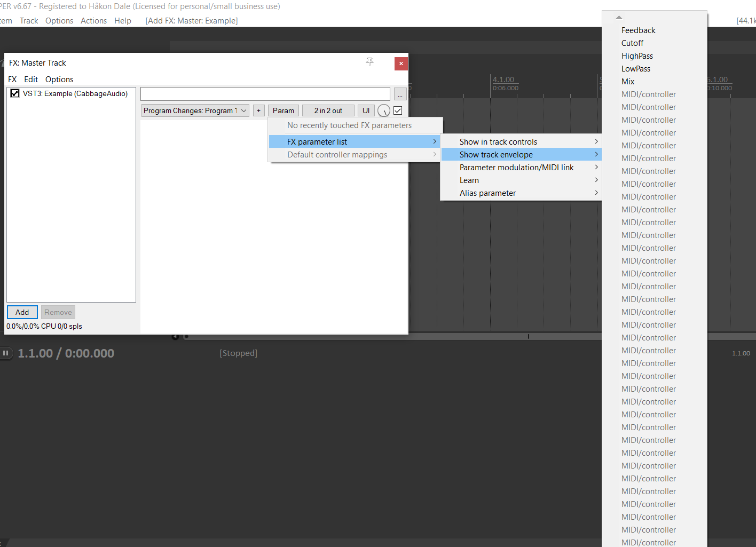The image size is (756, 547).
Task: Select Cutoff from the parameter list
Action: coord(632,43)
